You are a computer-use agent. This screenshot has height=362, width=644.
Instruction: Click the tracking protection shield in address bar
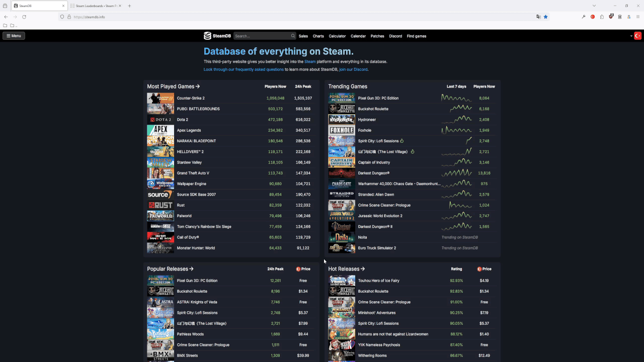(x=62, y=17)
